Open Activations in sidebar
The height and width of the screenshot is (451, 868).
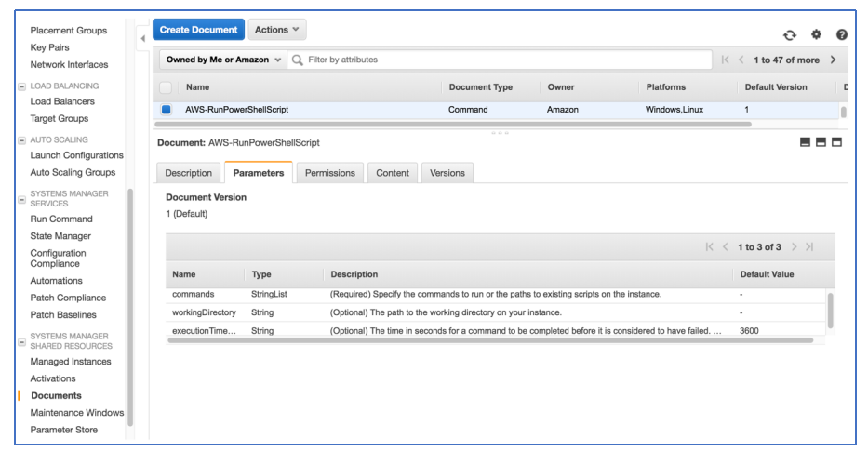tap(53, 378)
